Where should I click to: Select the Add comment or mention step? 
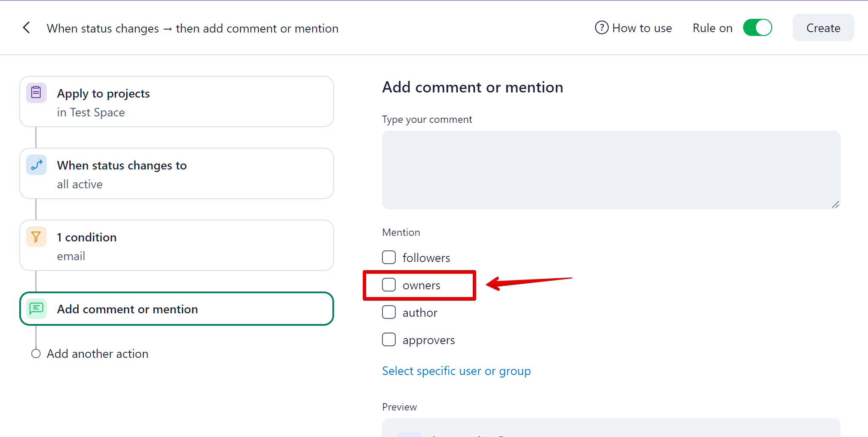click(176, 309)
